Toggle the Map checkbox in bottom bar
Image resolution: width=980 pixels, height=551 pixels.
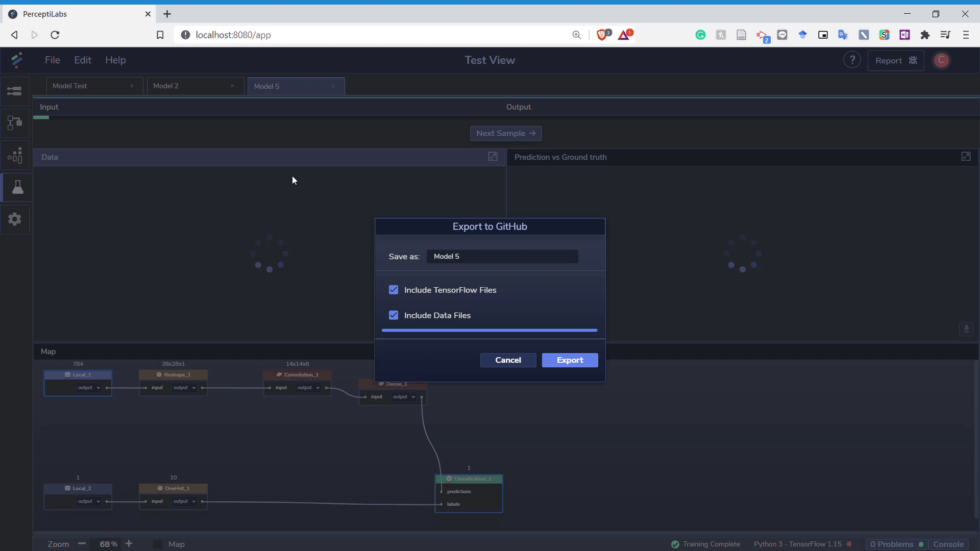158,544
